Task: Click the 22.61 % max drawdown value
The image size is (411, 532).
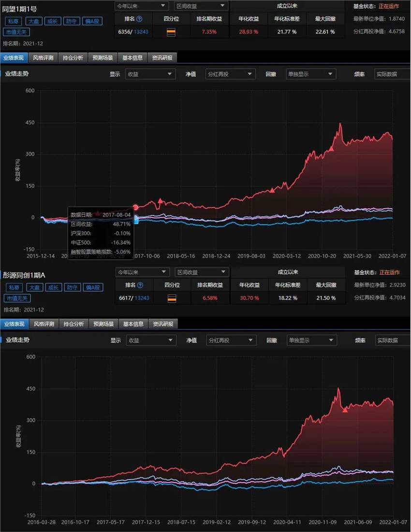Action: pos(325,32)
